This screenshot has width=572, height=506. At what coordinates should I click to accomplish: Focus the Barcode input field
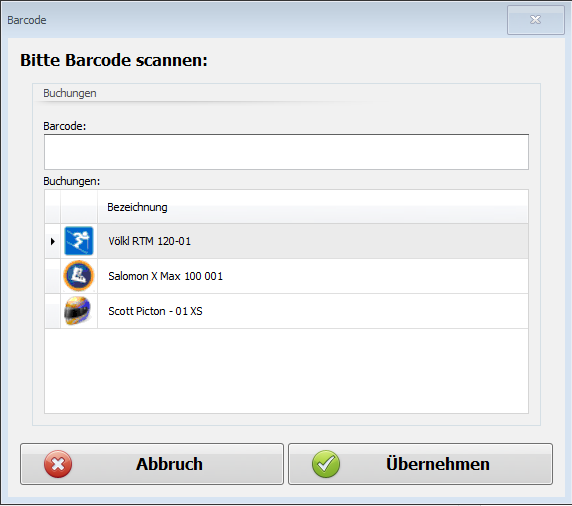tap(286, 152)
